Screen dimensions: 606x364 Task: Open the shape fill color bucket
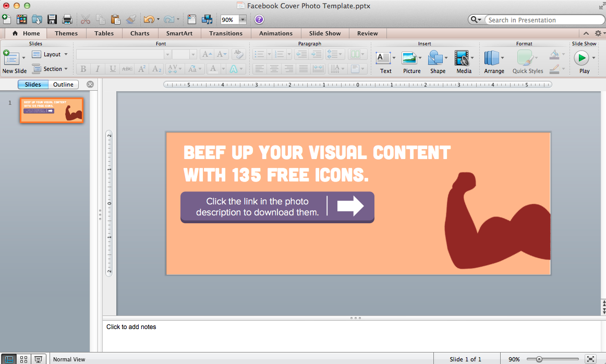pyautogui.click(x=554, y=54)
